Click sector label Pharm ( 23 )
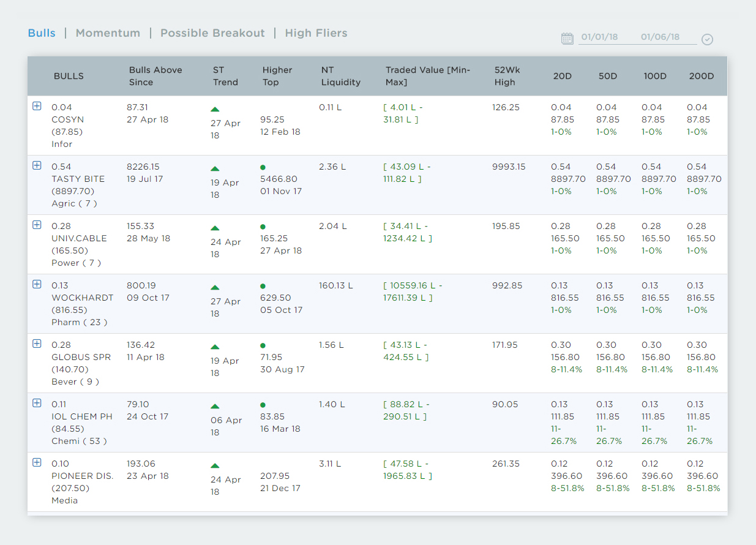Viewport: 756px width, 545px height. [80, 322]
